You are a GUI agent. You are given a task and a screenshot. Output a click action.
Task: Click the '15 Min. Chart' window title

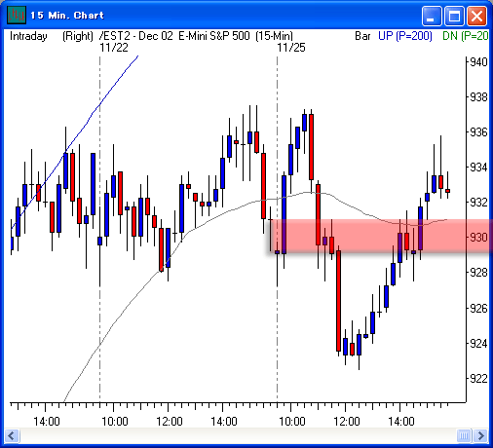tap(67, 16)
